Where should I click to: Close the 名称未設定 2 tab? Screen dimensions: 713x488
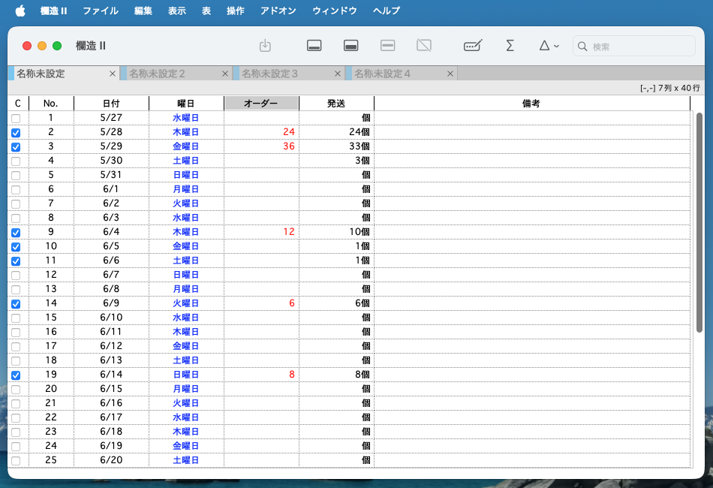[225, 74]
